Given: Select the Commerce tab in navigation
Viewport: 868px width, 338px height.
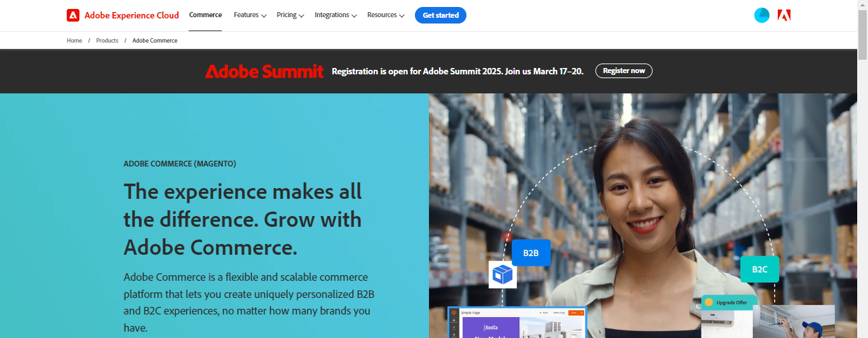Looking at the screenshot, I should click(205, 15).
